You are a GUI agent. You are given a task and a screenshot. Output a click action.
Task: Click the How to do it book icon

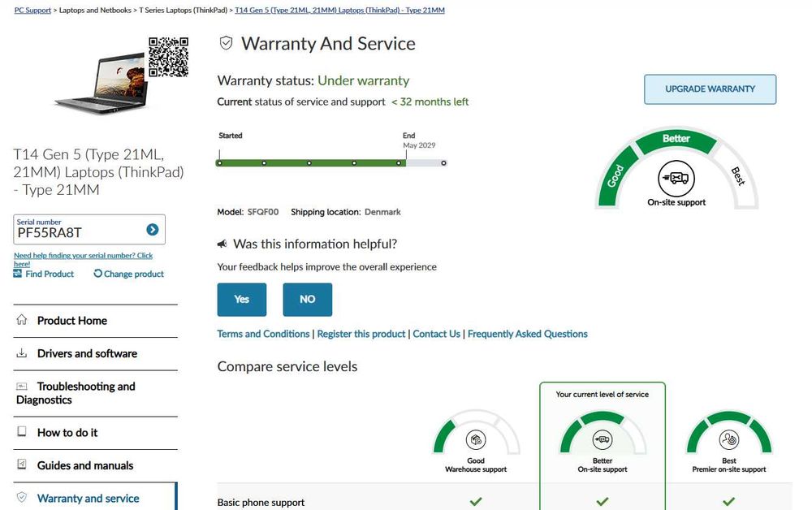pyautogui.click(x=22, y=431)
